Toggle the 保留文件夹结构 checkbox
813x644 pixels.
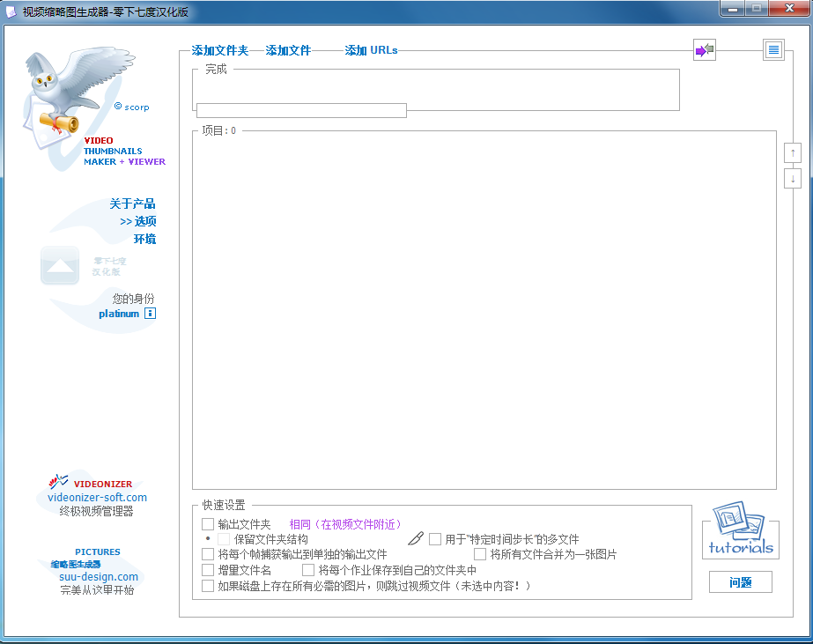click(224, 539)
